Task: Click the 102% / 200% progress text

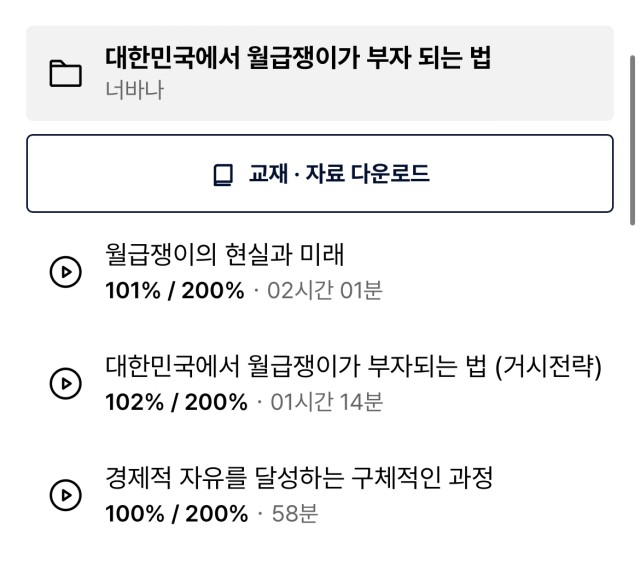Action: click(x=176, y=402)
